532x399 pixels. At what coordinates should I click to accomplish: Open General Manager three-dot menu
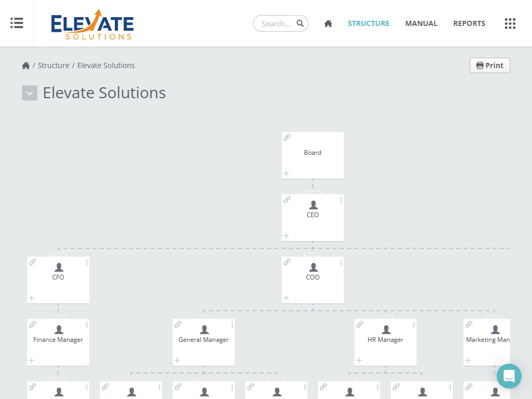pos(232,325)
